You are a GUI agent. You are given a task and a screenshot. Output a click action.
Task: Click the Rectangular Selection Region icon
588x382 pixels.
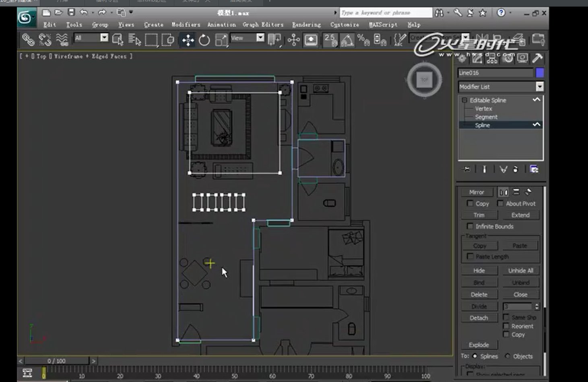point(151,39)
